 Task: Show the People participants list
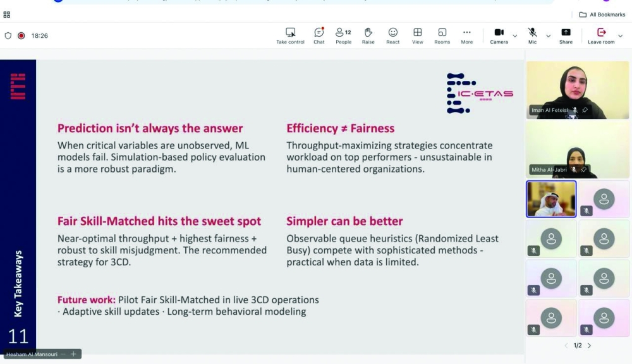tap(343, 35)
